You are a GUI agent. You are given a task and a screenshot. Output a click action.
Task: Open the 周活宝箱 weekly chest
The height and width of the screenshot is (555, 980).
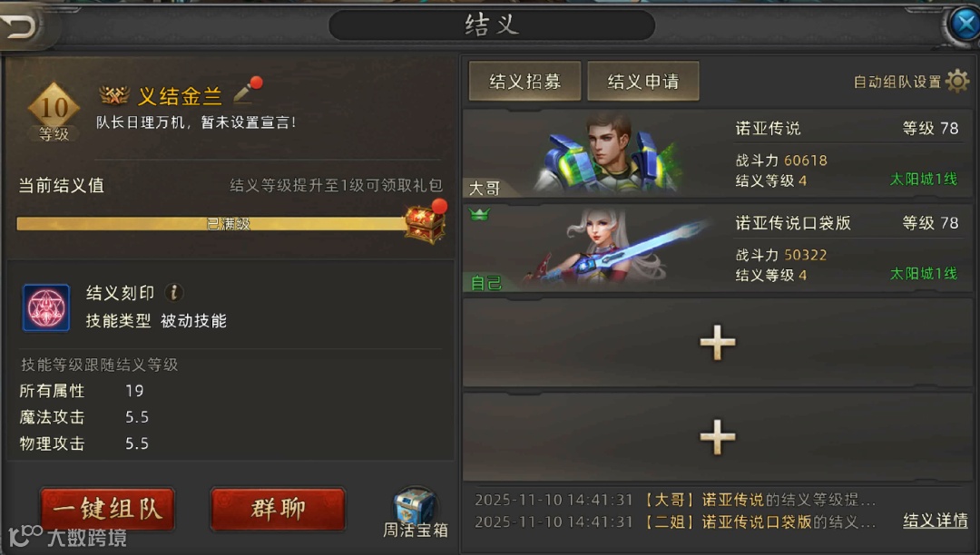point(415,512)
